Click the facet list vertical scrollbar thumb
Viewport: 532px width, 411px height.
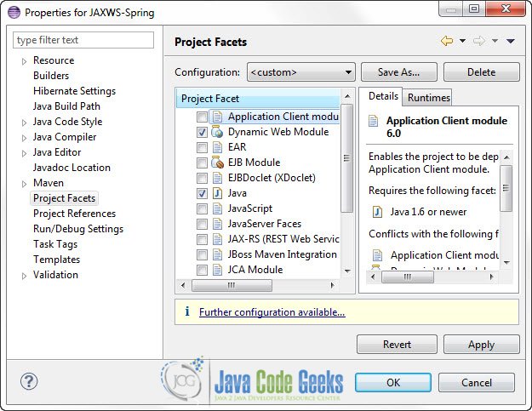click(x=346, y=158)
